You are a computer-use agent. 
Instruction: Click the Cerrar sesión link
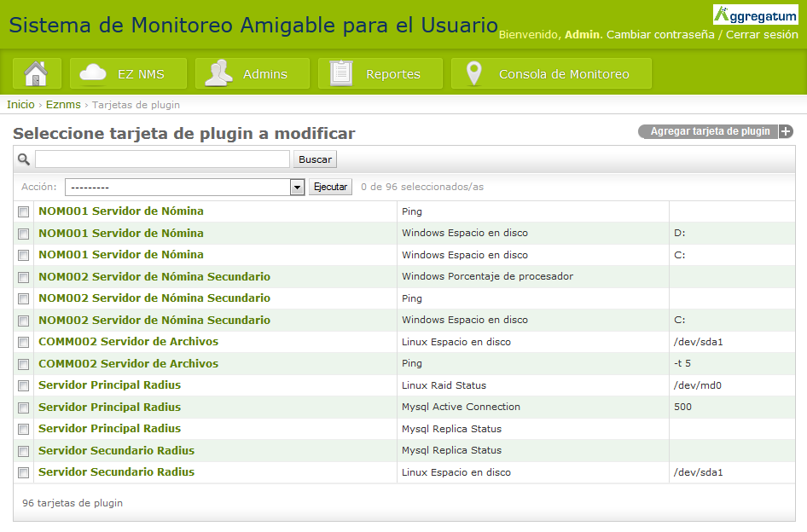[762, 35]
